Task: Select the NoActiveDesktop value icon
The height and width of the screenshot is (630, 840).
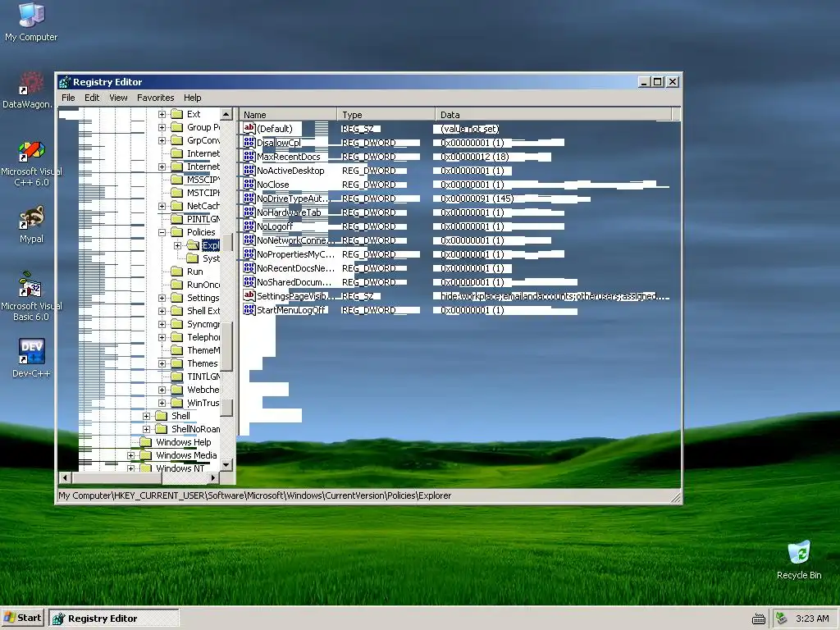Action: (249, 170)
